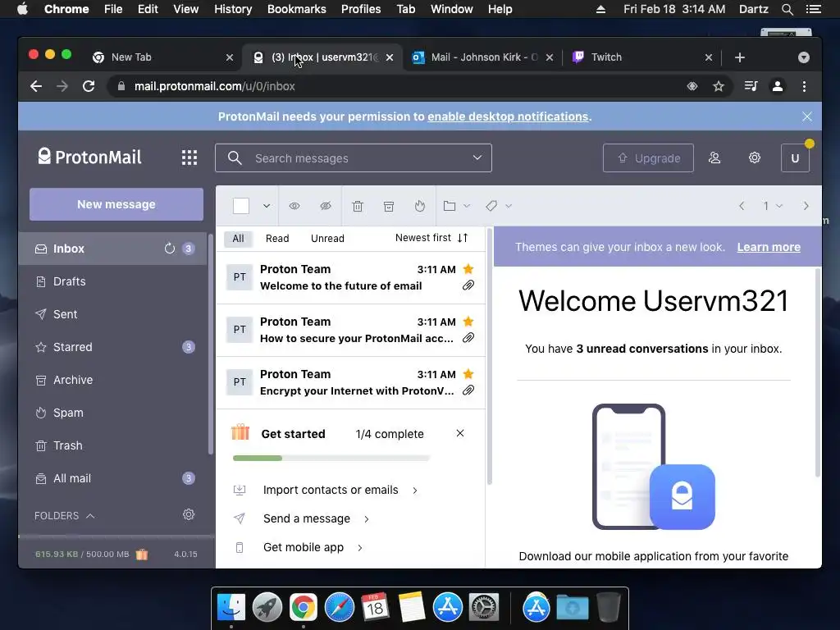Filter messages by the Read tab
This screenshot has width=840, height=630.
pos(277,239)
